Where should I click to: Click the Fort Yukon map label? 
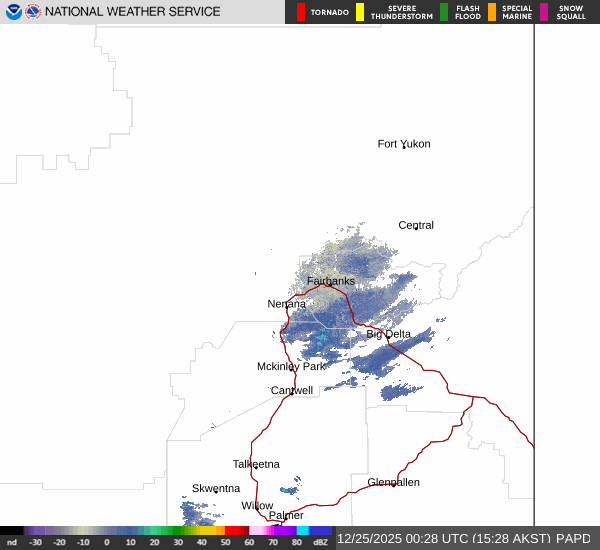click(x=403, y=144)
